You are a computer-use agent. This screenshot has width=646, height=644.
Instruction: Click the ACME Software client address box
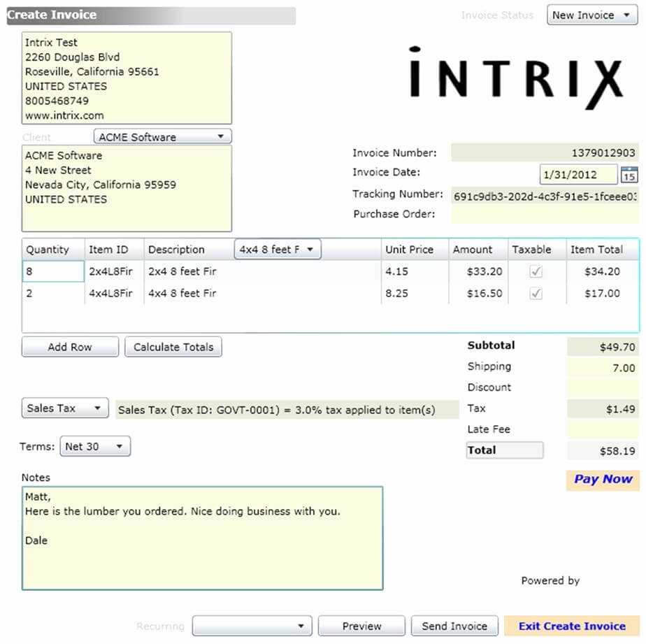tap(127, 188)
